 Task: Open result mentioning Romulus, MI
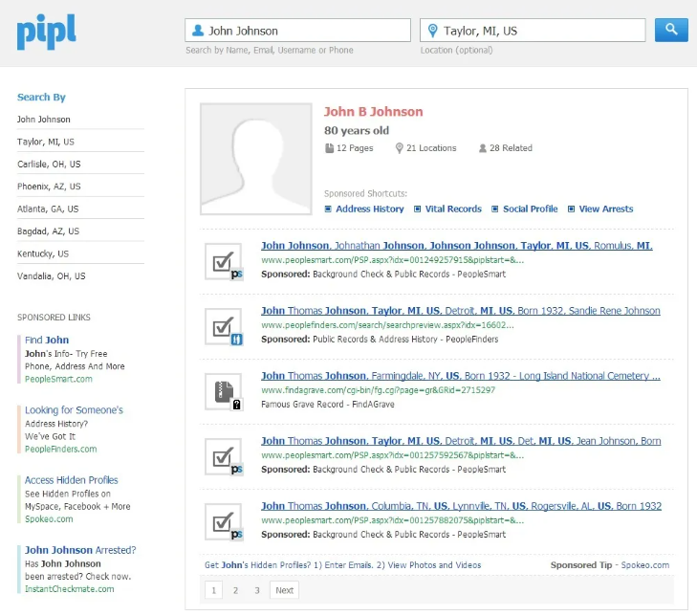pos(457,246)
